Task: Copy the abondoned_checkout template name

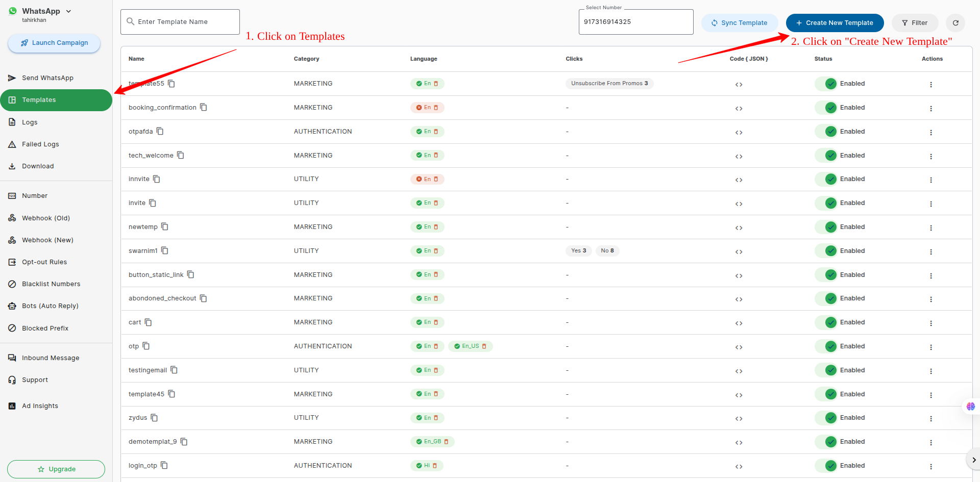Action: [x=204, y=298]
